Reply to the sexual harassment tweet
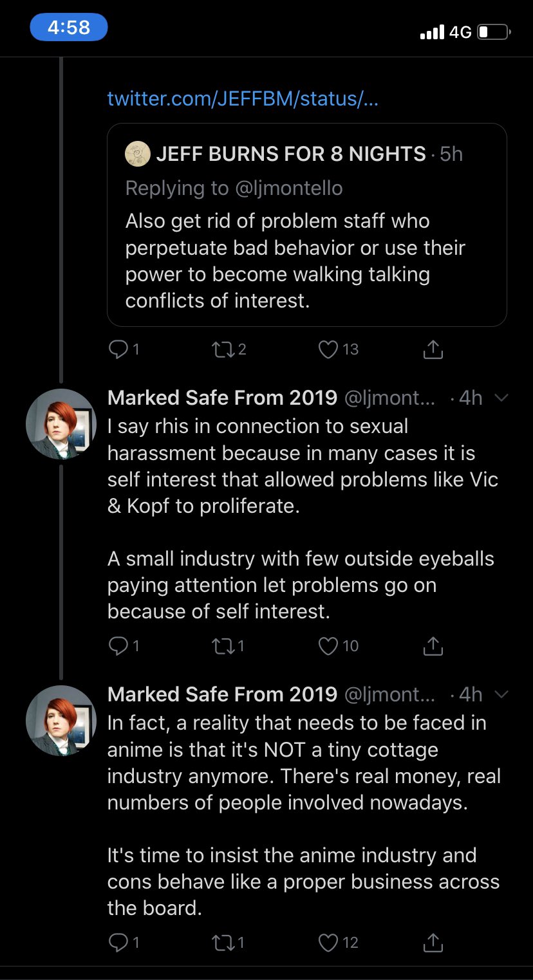 (118, 646)
